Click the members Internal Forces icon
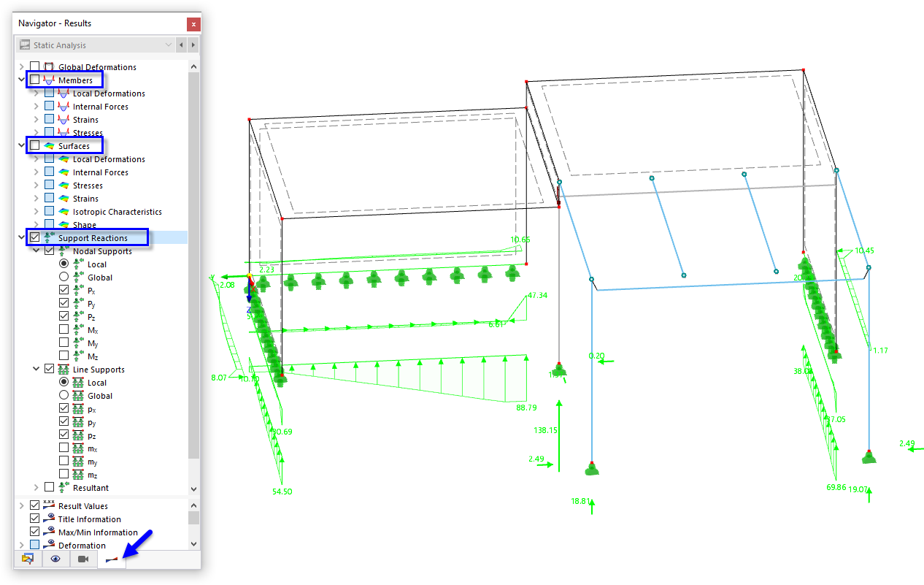The height and width of the screenshot is (585, 924). tap(63, 107)
